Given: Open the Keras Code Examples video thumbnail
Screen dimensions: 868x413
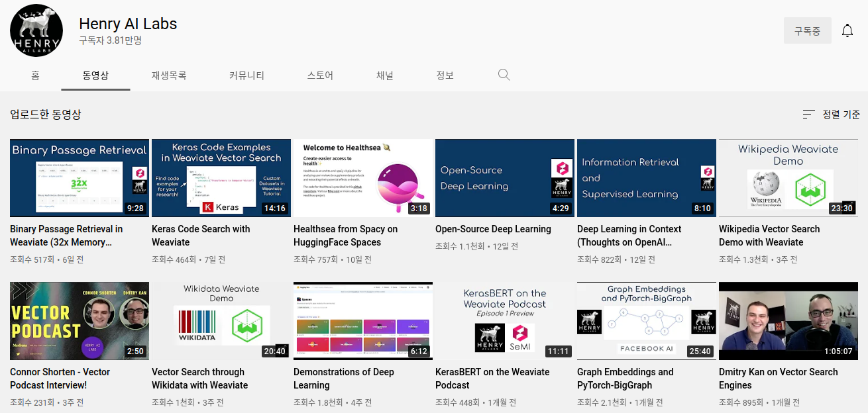Looking at the screenshot, I should pos(221,178).
